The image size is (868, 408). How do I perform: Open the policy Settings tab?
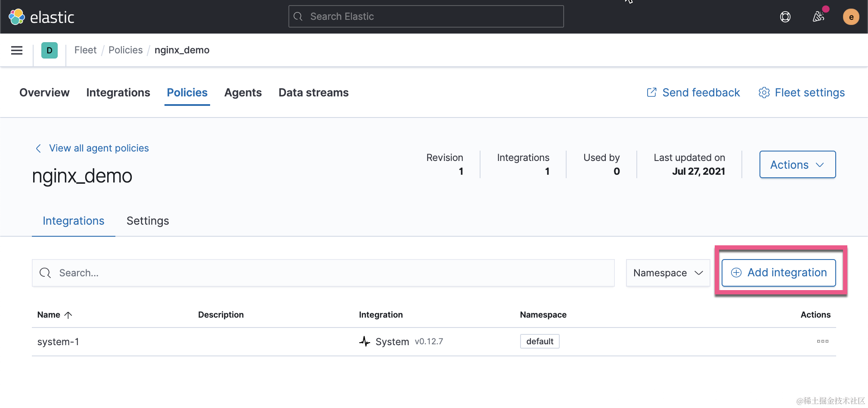coord(148,221)
